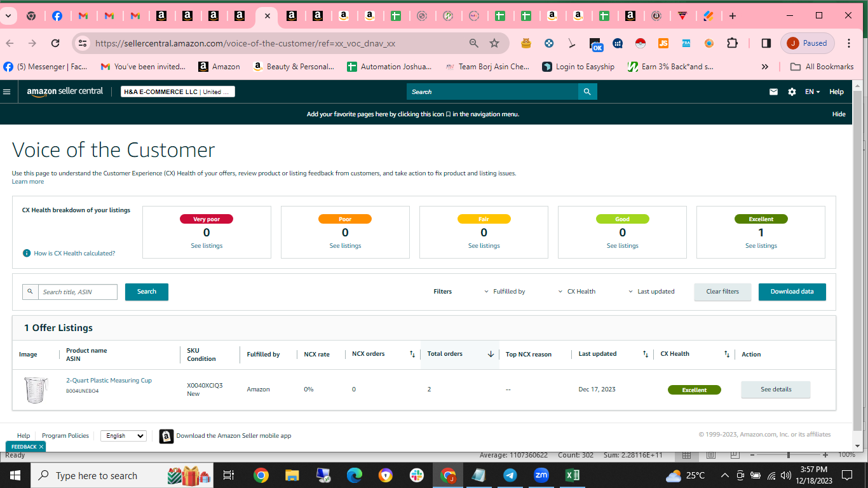Click the Download data button

click(792, 292)
